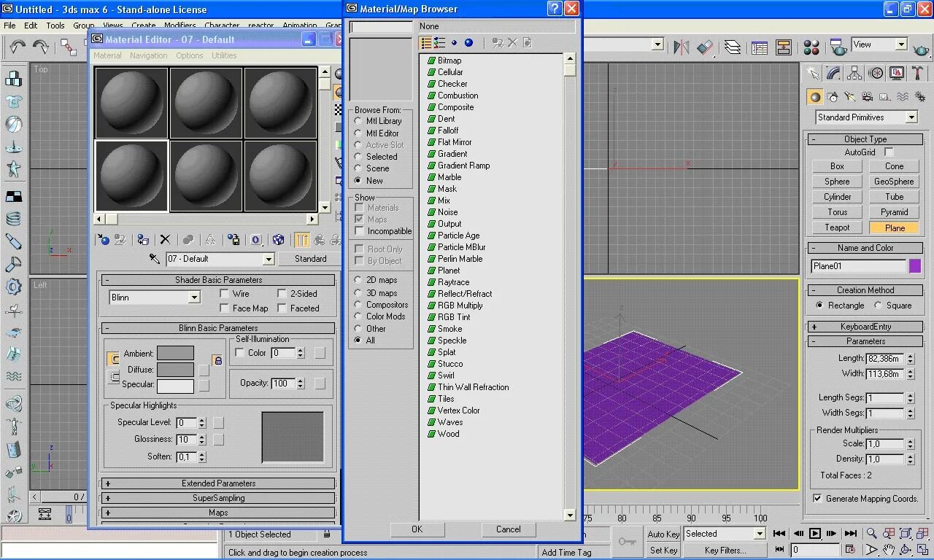Click the Quick Render teapot icon
The height and width of the screenshot is (560, 934).
pos(922,48)
